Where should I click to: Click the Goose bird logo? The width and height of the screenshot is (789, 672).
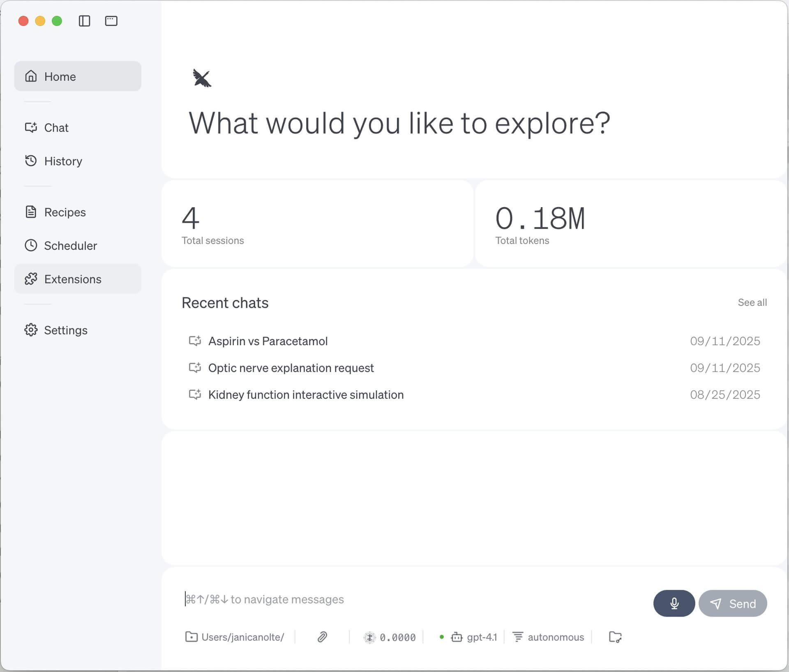coord(202,78)
